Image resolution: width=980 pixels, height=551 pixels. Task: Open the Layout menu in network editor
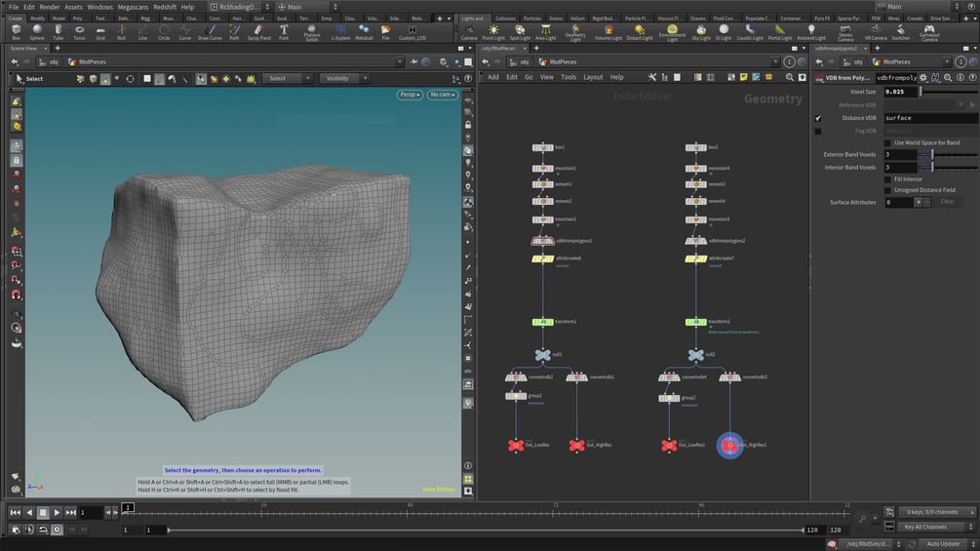[x=593, y=77]
